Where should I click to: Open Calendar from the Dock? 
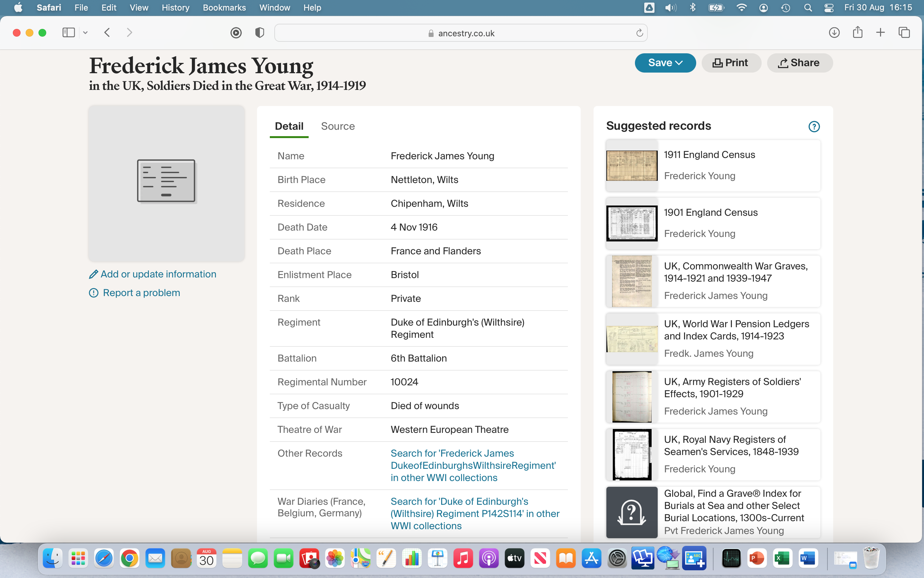click(207, 558)
